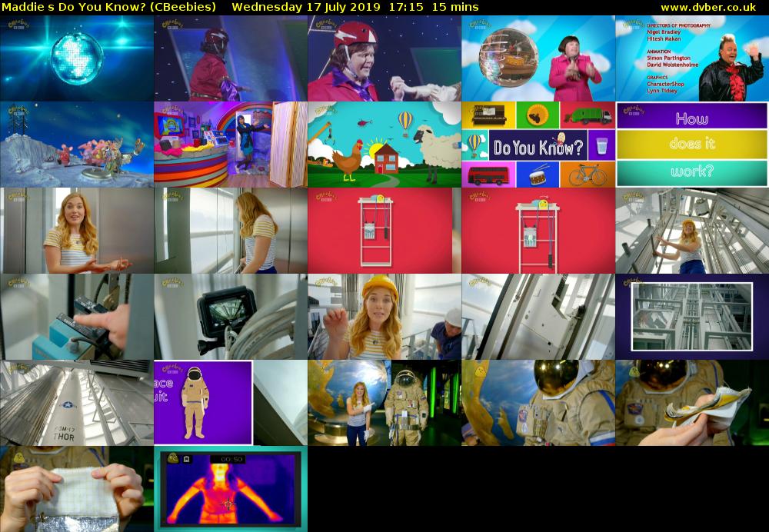Select the green tile with the orange disc
This screenshot has width=769, height=532.
click(x=538, y=115)
